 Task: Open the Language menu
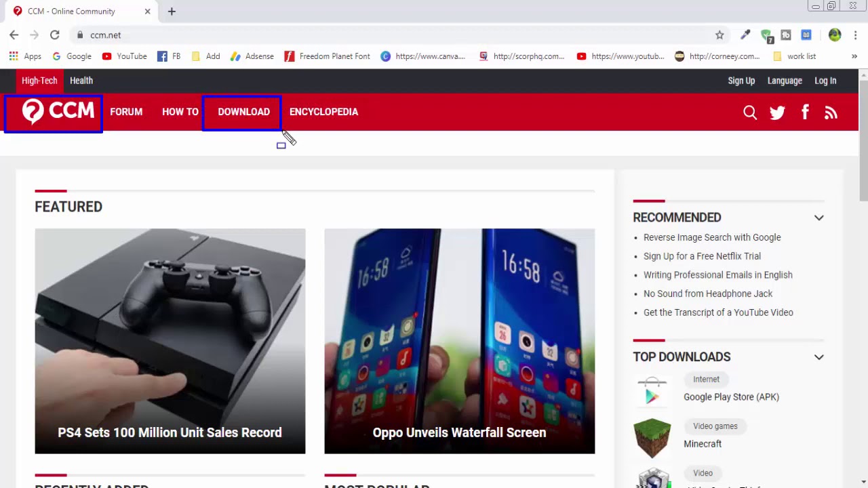pyautogui.click(x=785, y=81)
